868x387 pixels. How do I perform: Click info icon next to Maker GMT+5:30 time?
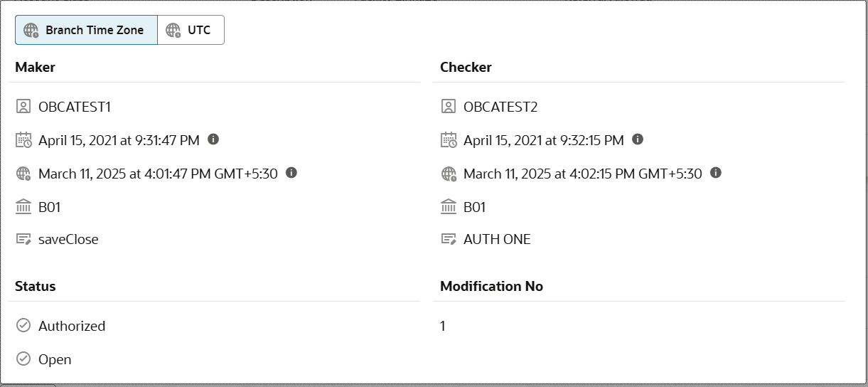pyautogui.click(x=291, y=172)
